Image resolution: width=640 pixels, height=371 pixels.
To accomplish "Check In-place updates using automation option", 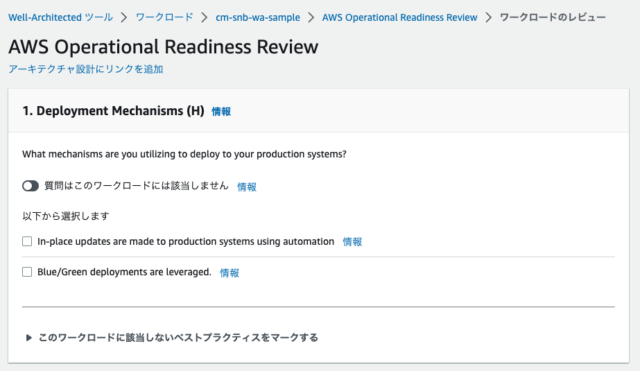I will click(x=27, y=241).
